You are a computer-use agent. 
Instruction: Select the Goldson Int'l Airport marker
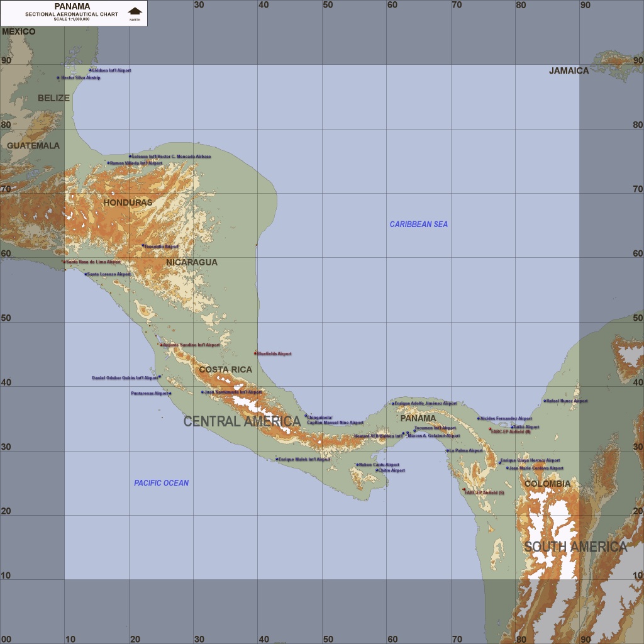(x=90, y=70)
